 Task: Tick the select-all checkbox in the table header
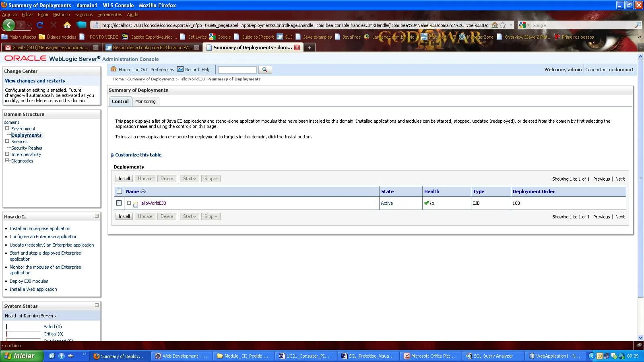click(119, 191)
